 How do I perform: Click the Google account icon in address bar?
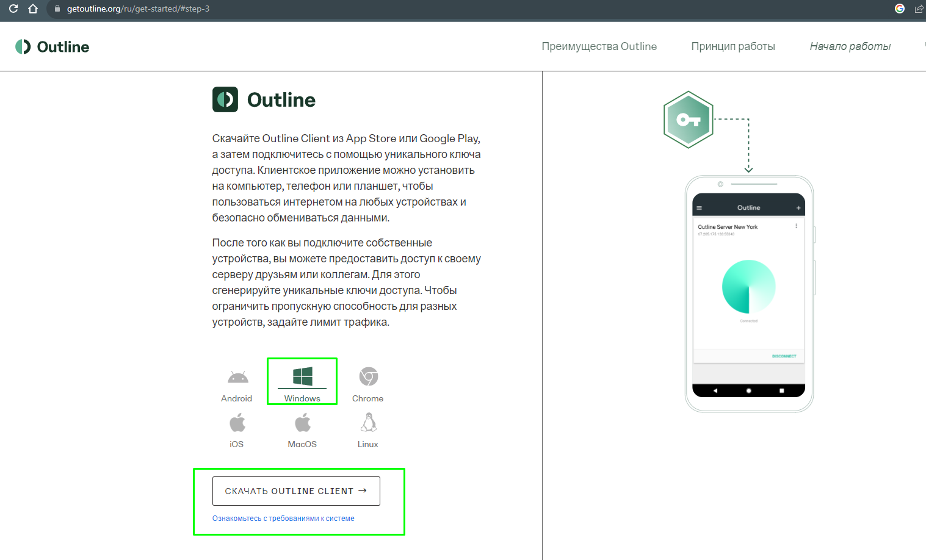click(899, 9)
